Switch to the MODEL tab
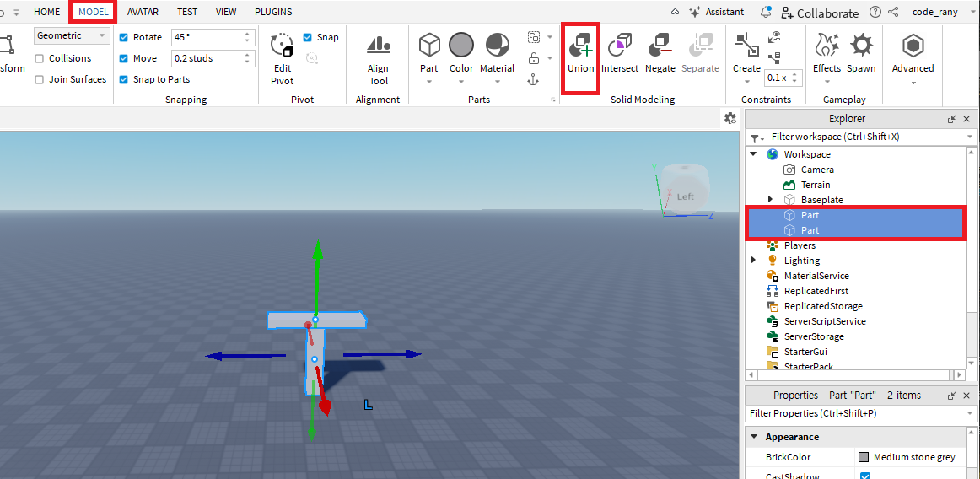Screen dimensions: 980x479 93,12
